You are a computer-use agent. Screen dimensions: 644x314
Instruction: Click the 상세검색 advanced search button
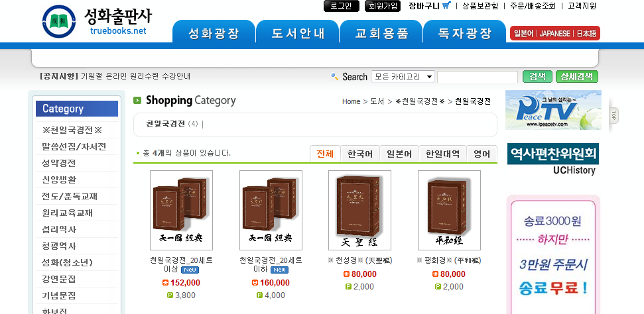[x=577, y=77]
